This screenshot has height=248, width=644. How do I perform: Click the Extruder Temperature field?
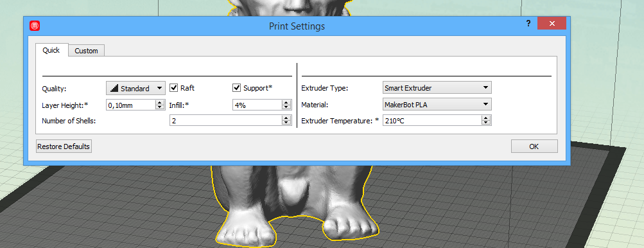coord(432,121)
